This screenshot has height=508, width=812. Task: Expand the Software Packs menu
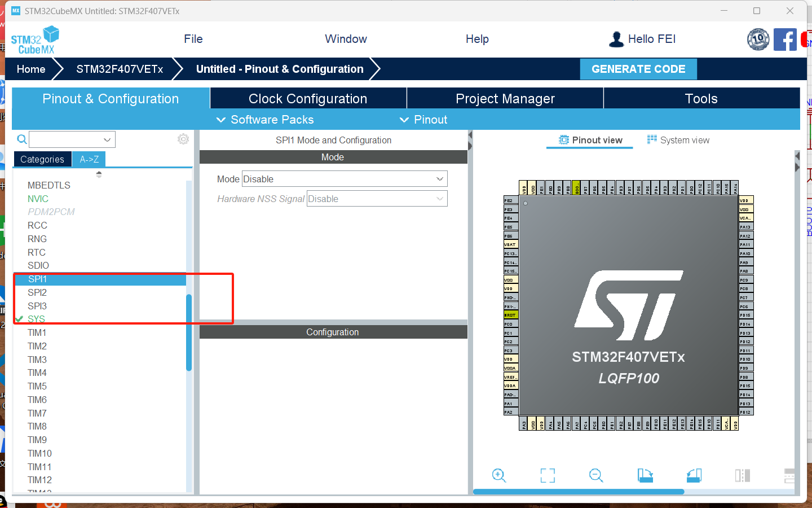[265, 120]
